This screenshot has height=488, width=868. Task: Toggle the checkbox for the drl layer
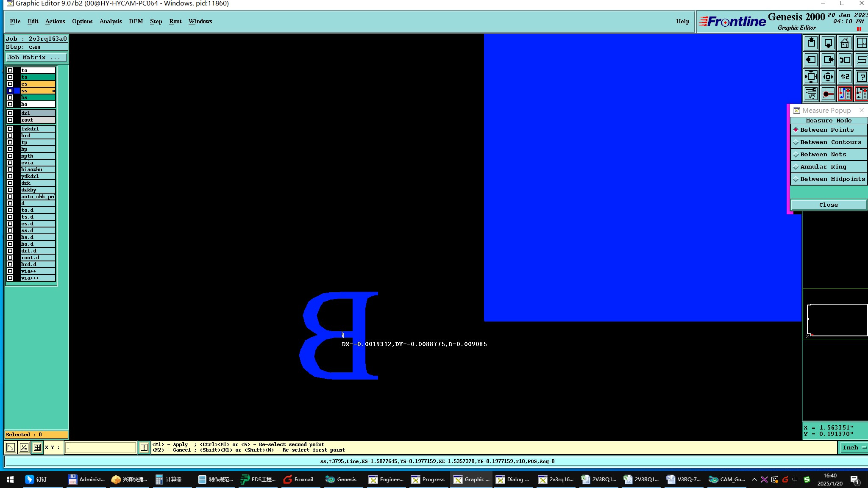tap(10, 113)
